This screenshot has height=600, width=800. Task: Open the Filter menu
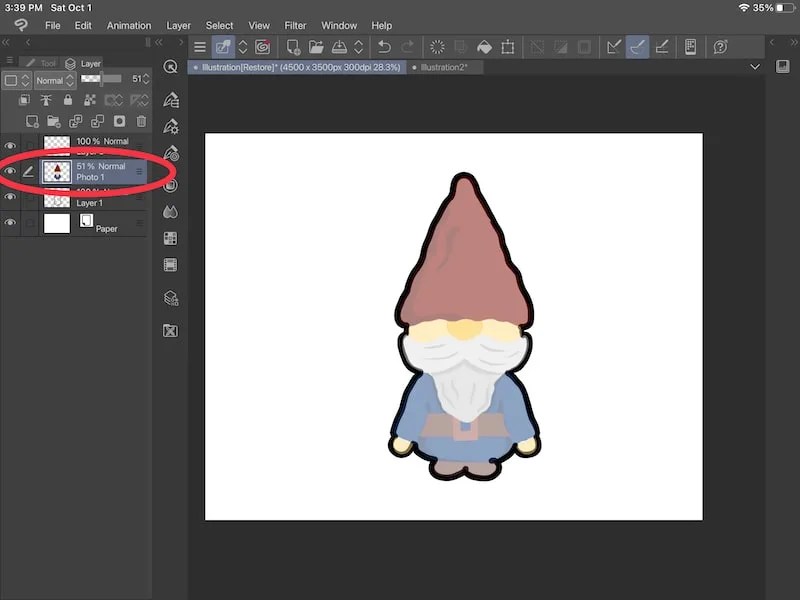tap(295, 25)
